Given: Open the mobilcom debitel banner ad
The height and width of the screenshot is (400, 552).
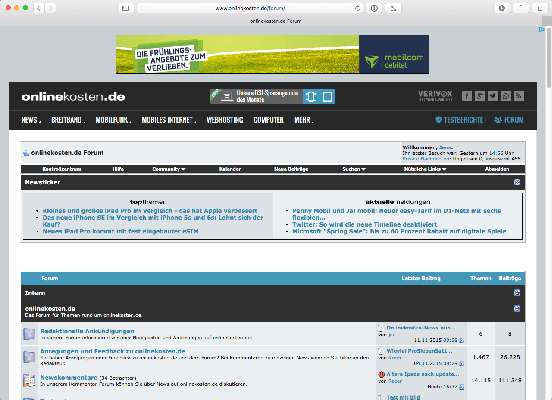Looking at the screenshot, I should 272,54.
